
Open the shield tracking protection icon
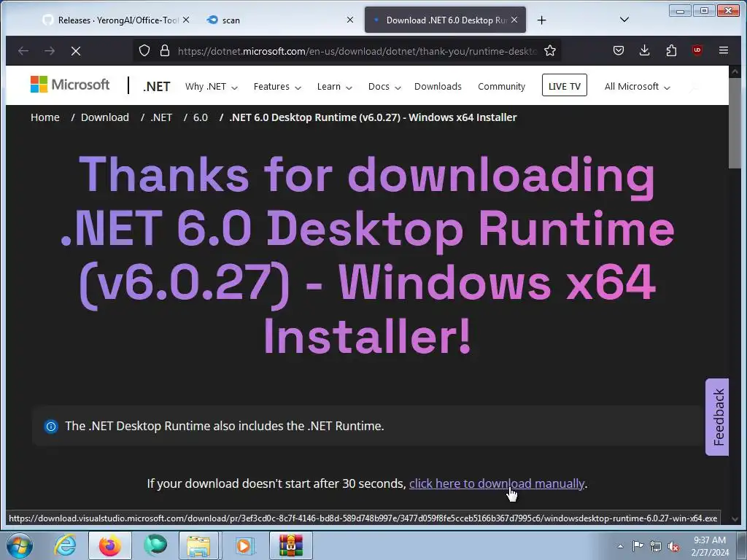[144, 50]
